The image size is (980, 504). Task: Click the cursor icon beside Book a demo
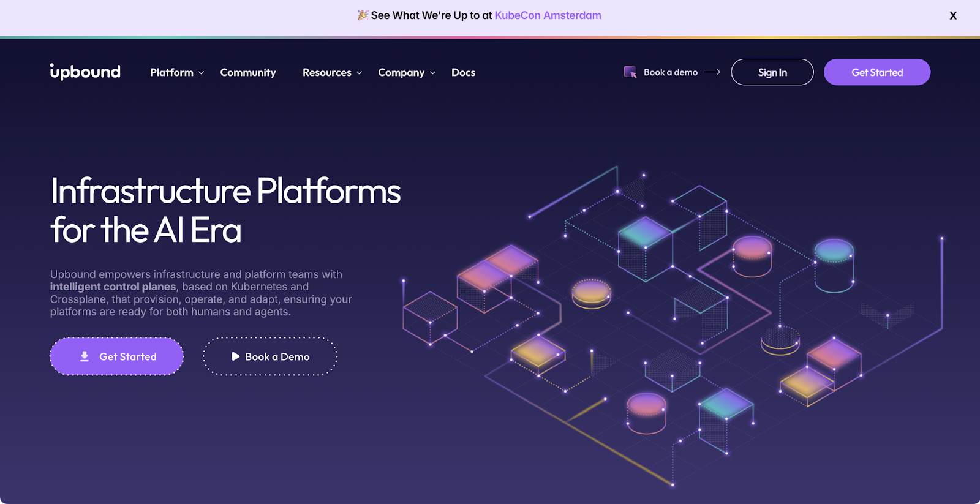coord(630,72)
